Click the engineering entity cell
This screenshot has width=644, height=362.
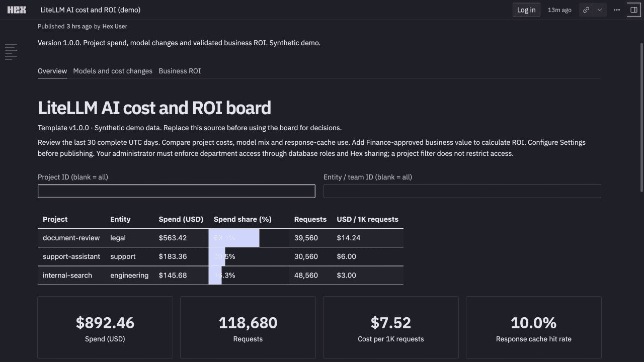(x=129, y=276)
